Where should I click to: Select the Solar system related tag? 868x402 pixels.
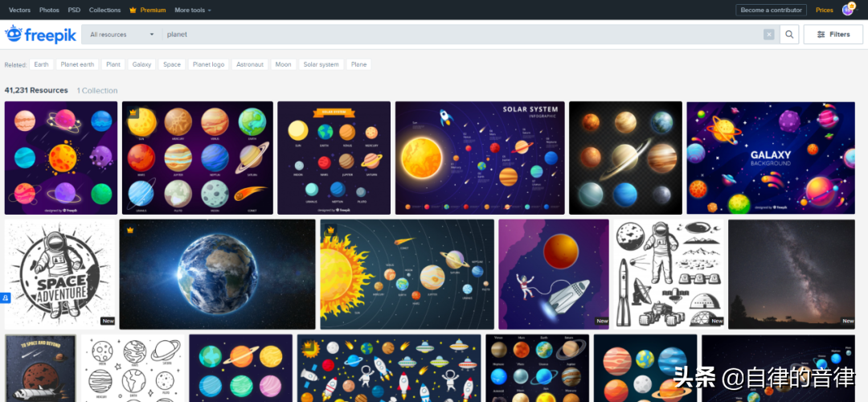(x=321, y=64)
